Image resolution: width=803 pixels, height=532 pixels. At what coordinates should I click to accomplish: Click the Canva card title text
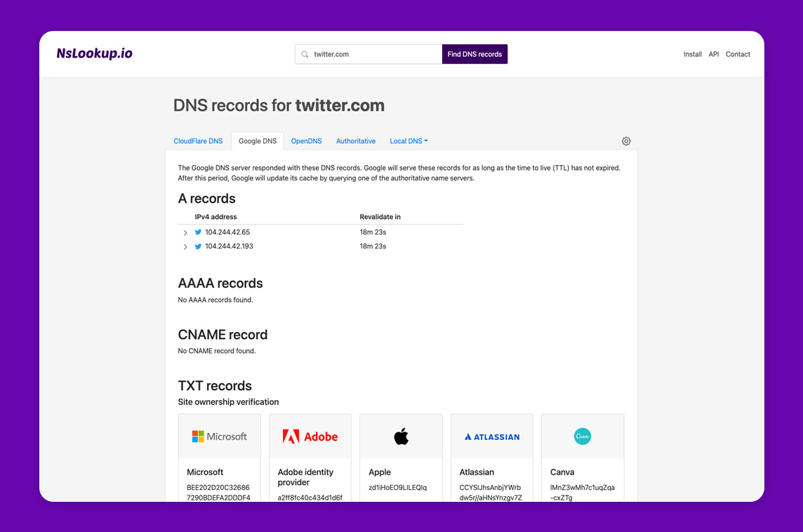click(562, 472)
